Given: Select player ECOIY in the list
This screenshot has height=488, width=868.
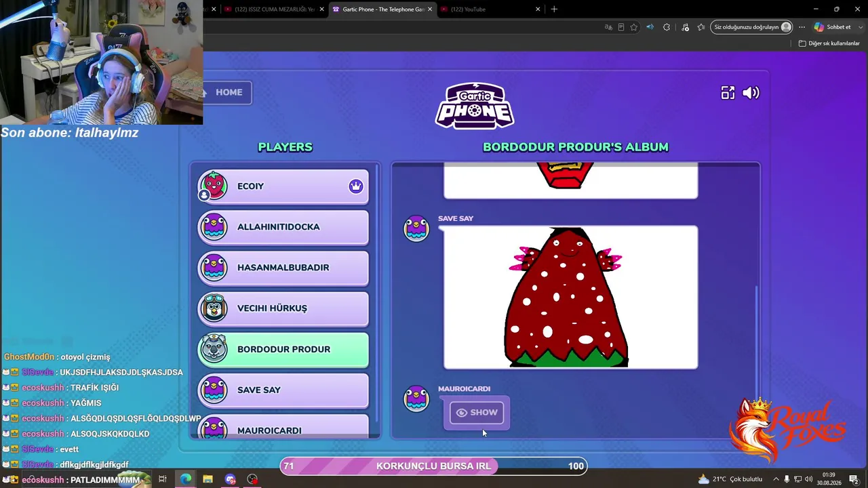Looking at the screenshot, I should click(283, 186).
